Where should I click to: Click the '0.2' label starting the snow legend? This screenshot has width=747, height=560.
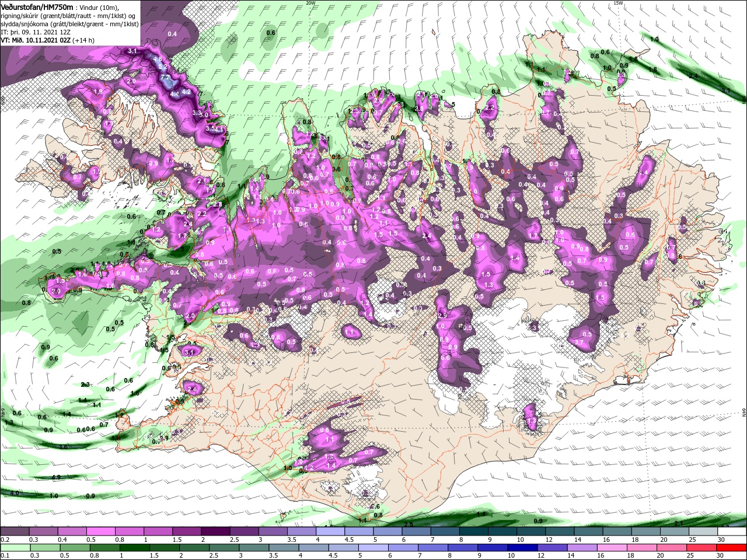pos(5,539)
